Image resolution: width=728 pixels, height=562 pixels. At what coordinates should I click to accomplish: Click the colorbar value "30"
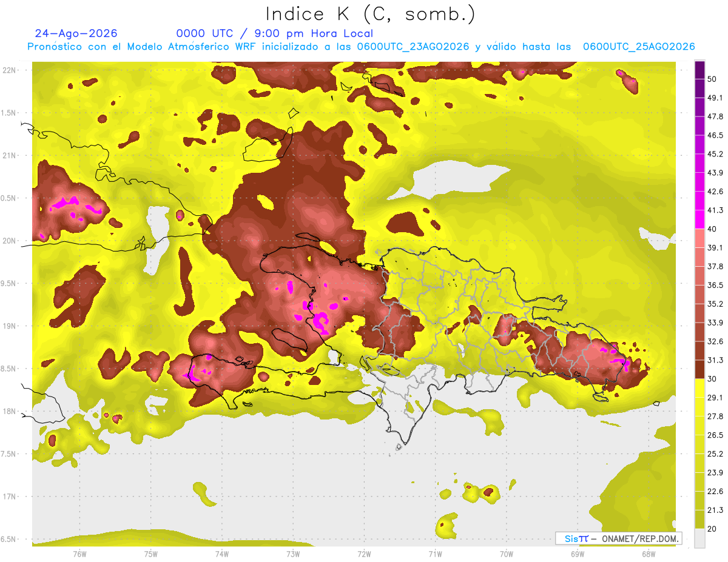(712, 379)
